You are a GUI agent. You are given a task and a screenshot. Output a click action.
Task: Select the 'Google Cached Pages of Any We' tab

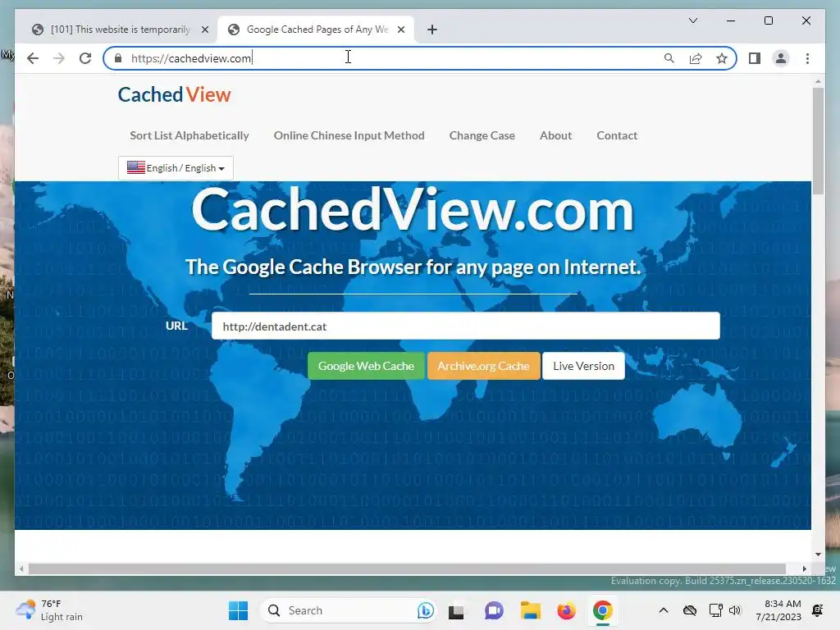pos(316,30)
